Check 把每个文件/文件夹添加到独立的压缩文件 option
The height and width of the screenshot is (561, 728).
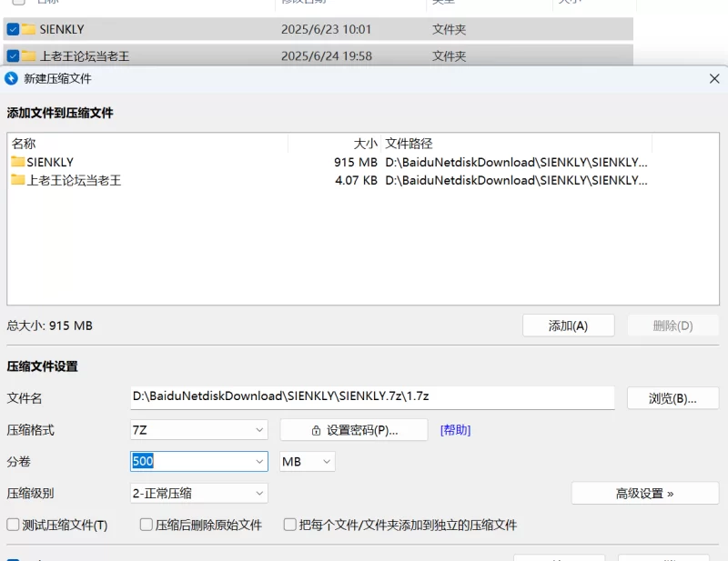pyautogui.click(x=289, y=525)
